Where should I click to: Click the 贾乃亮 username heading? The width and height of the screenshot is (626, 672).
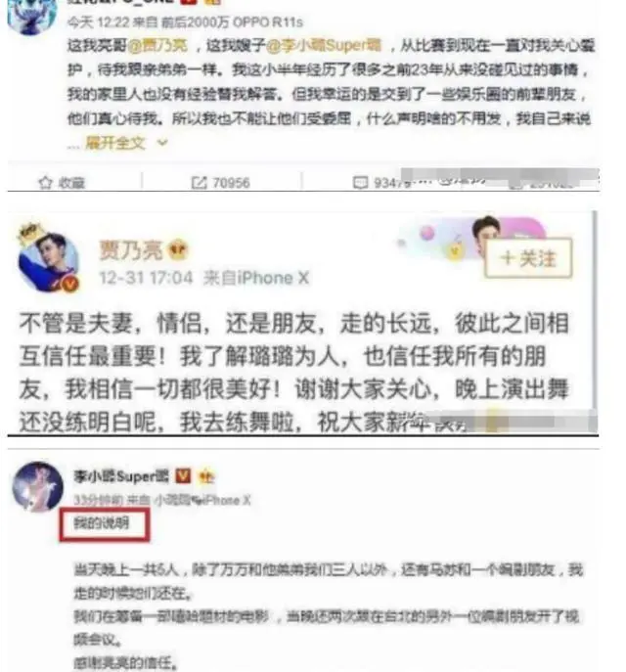131,249
